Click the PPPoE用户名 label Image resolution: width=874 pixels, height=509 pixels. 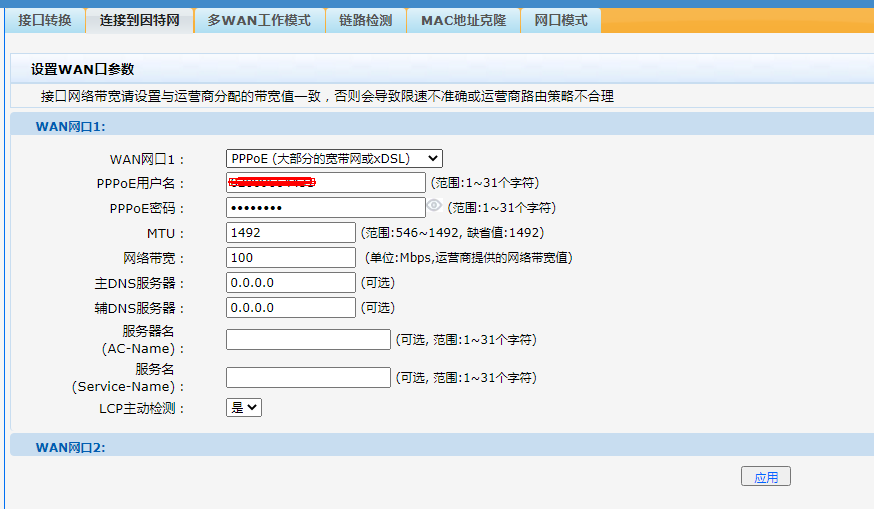click(140, 183)
